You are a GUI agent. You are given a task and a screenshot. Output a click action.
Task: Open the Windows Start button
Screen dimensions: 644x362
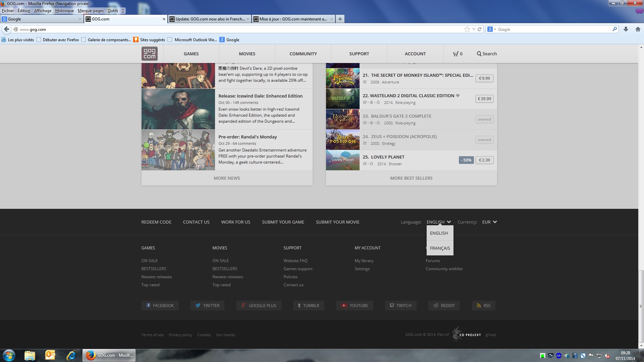click(9, 355)
